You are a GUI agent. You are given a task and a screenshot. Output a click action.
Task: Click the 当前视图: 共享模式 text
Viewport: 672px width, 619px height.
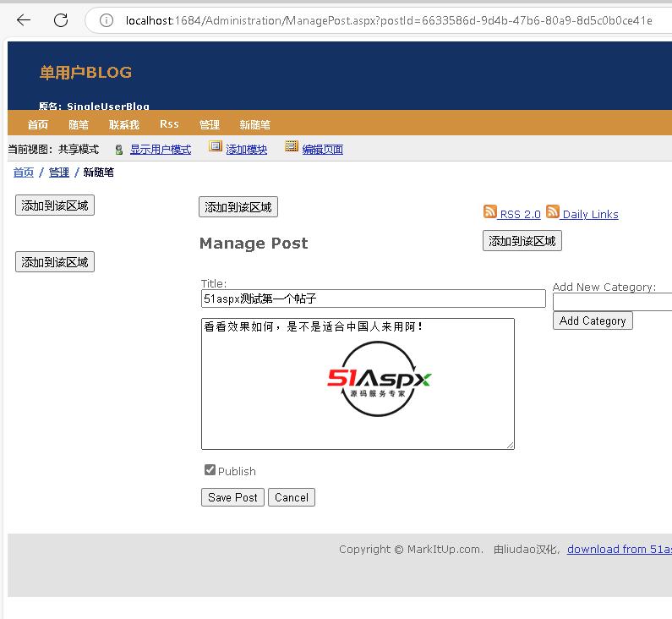(x=53, y=150)
